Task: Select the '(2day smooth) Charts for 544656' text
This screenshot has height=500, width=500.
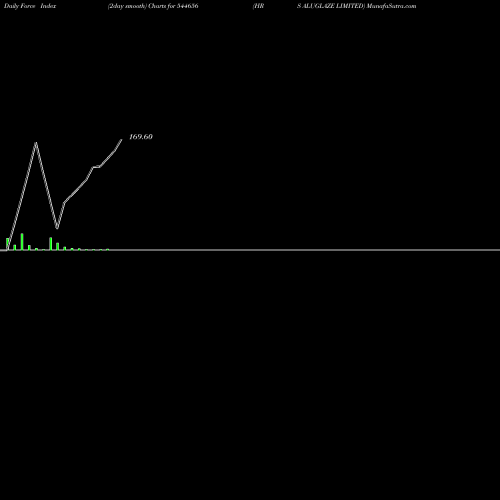Action: coord(153,6)
